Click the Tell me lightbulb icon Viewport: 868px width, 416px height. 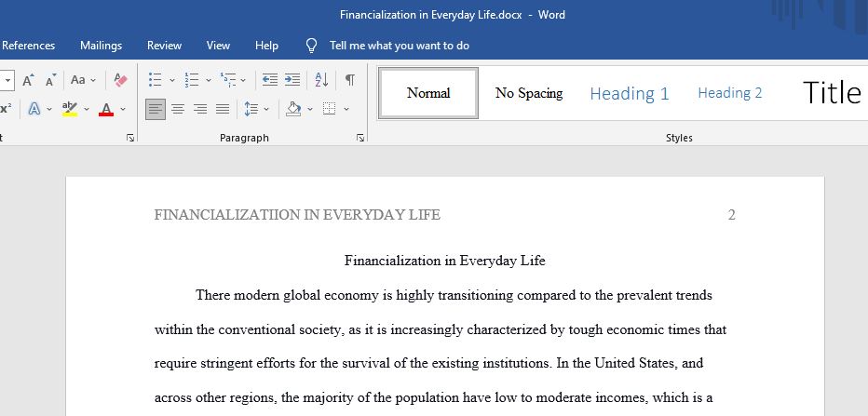coord(312,46)
